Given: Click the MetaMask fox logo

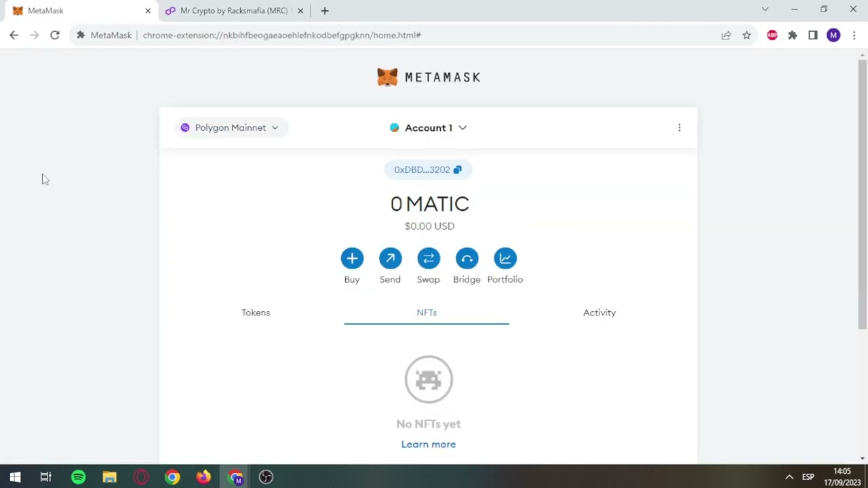Looking at the screenshot, I should pos(387,77).
